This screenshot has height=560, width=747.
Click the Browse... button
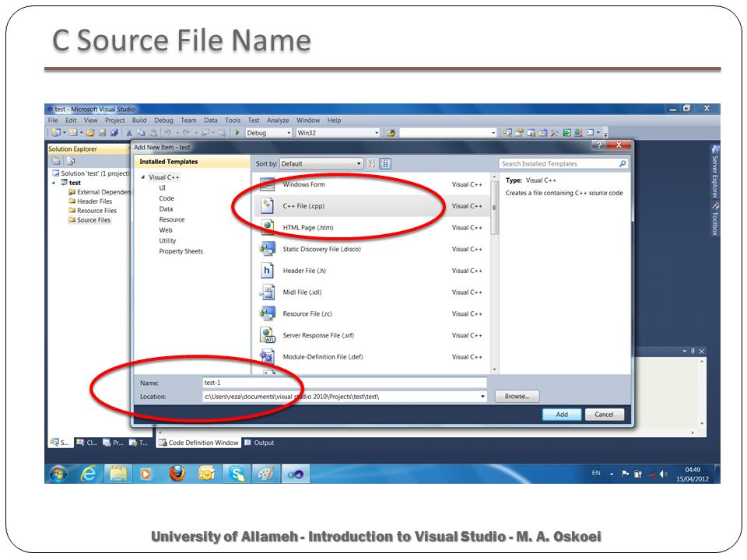pyautogui.click(x=517, y=396)
